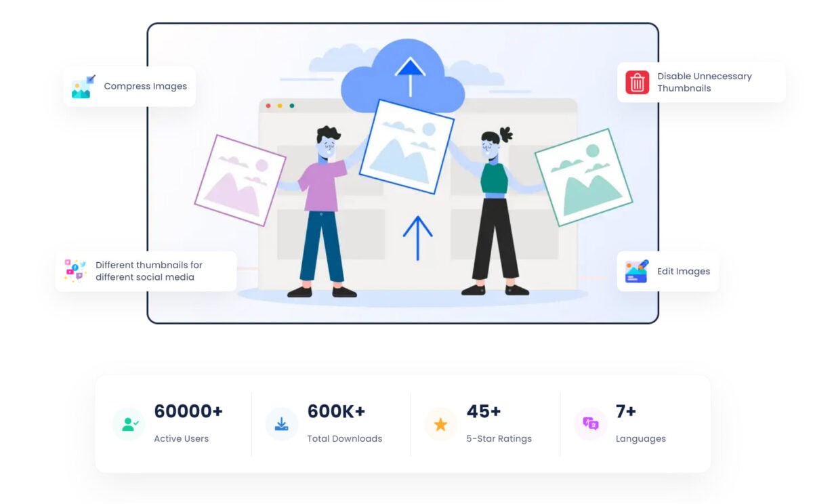Click the orange star ratings icon

coord(440,424)
